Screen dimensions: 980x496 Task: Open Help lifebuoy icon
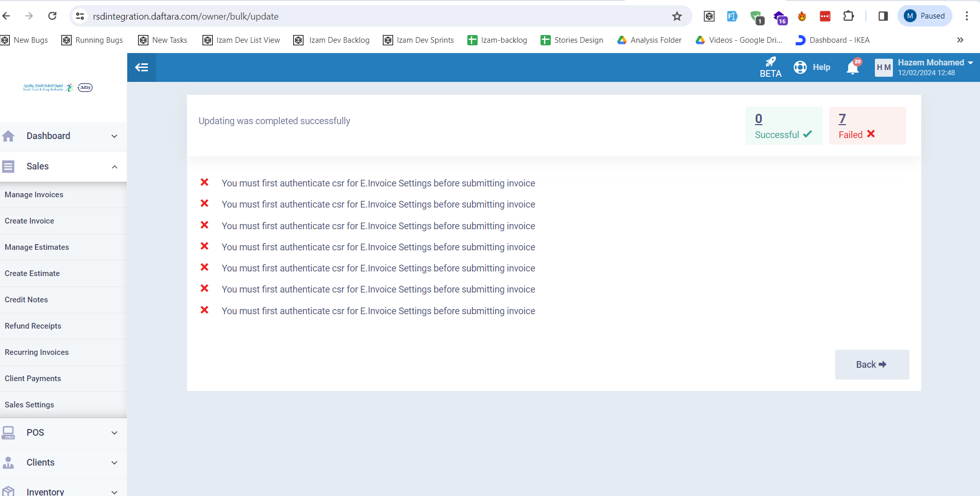tap(800, 67)
